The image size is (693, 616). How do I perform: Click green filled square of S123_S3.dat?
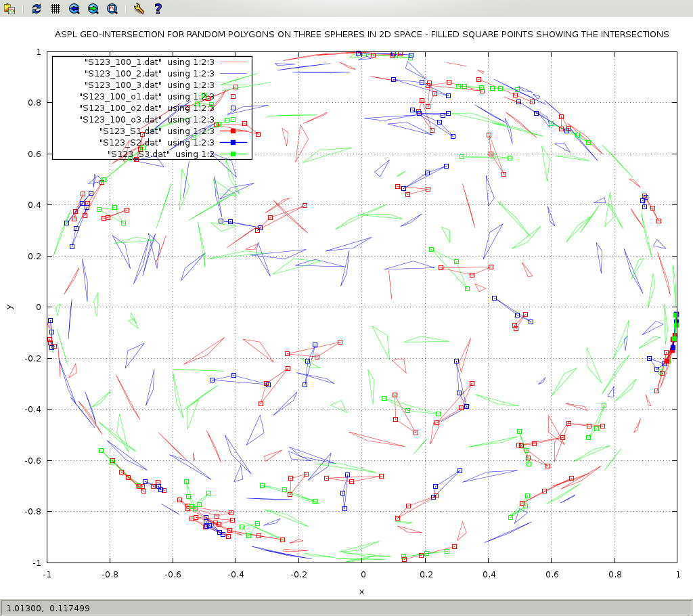click(233, 154)
